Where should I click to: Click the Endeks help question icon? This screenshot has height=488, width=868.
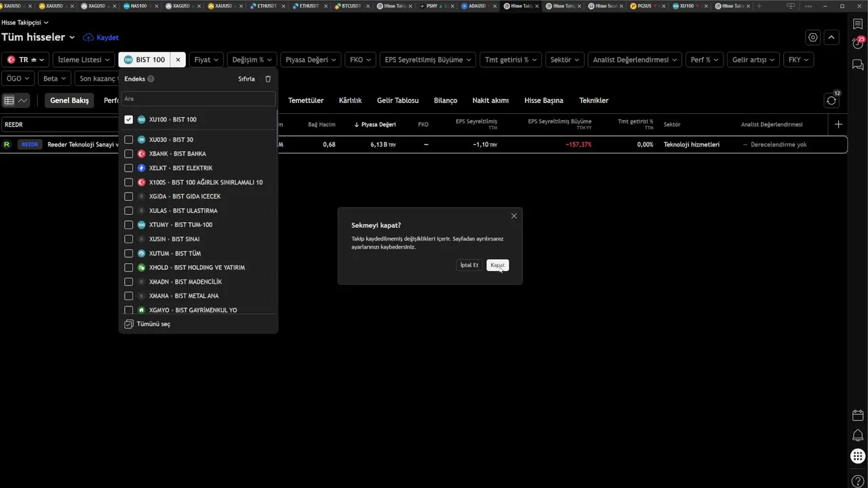151,79
